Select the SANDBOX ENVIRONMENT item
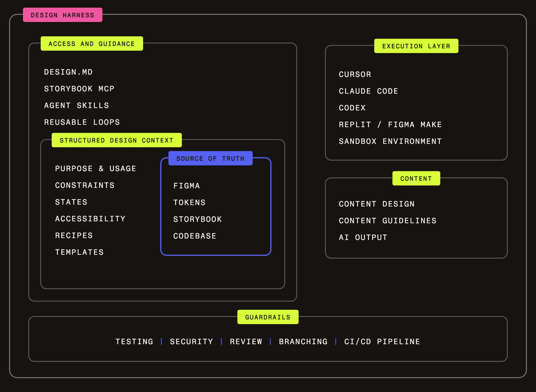This screenshot has height=392, width=536. click(x=390, y=141)
